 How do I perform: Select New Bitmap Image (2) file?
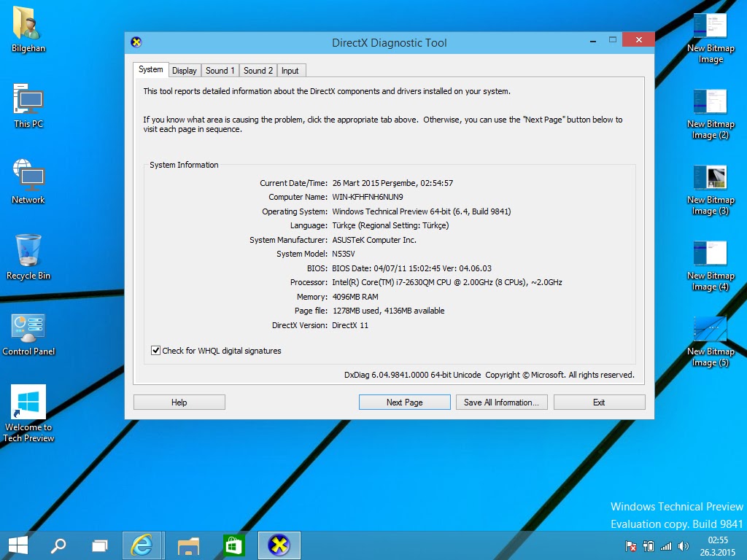[x=711, y=113]
